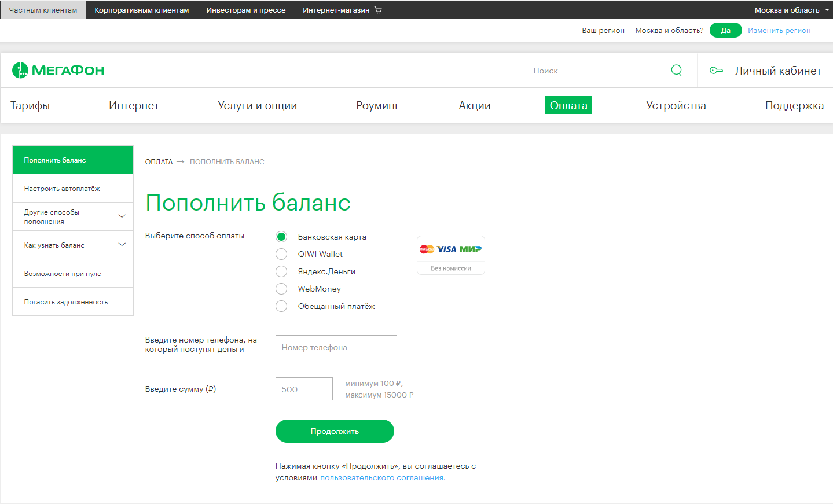Open the пользовательского соглашения link
833x504 pixels.
click(382, 477)
